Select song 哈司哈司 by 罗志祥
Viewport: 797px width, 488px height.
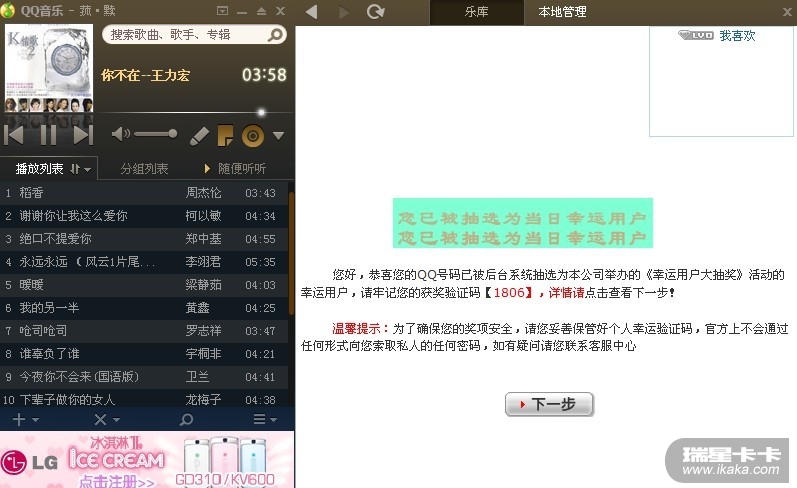pyautogui.click(x=144, y=331)
